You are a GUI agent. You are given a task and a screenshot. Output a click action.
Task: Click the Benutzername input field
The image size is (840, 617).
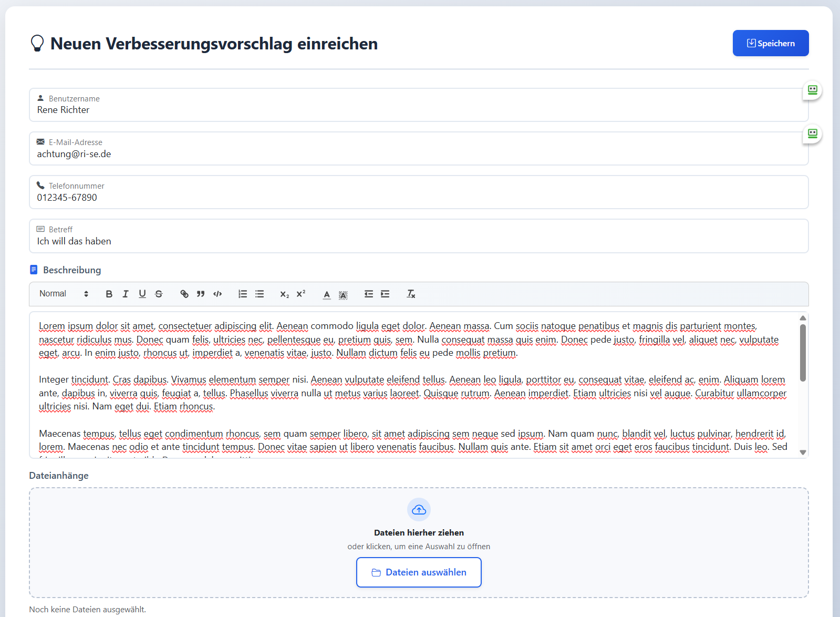point(419,105)
